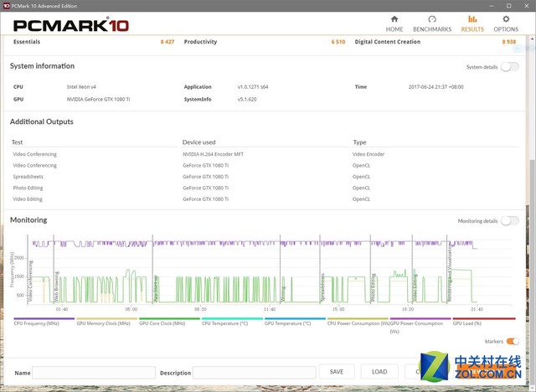The image size is (536, 392).
Task: Click the LOAD button
Action: coord(379,372)
